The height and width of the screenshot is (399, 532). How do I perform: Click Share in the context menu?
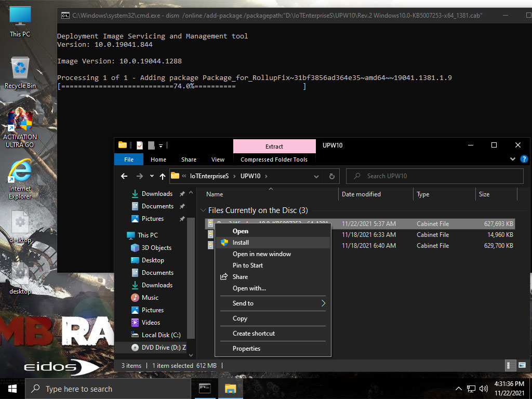(273, 277)
